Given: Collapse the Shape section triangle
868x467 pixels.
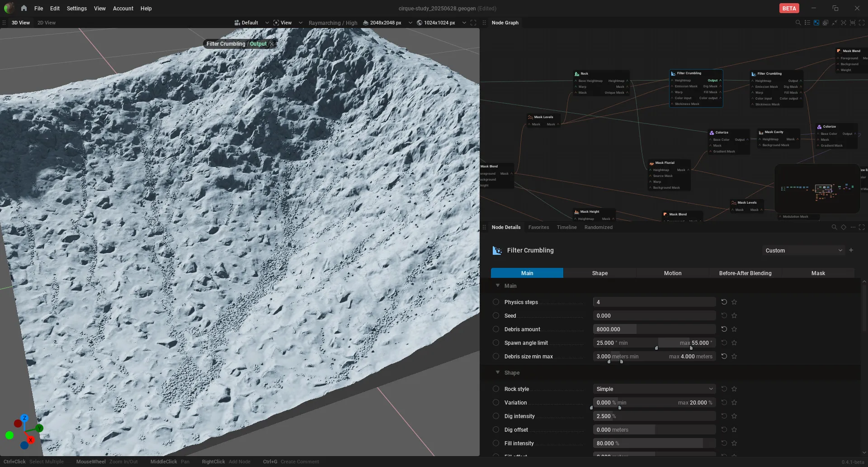Looking at the screenshot, I should [498, 372].
